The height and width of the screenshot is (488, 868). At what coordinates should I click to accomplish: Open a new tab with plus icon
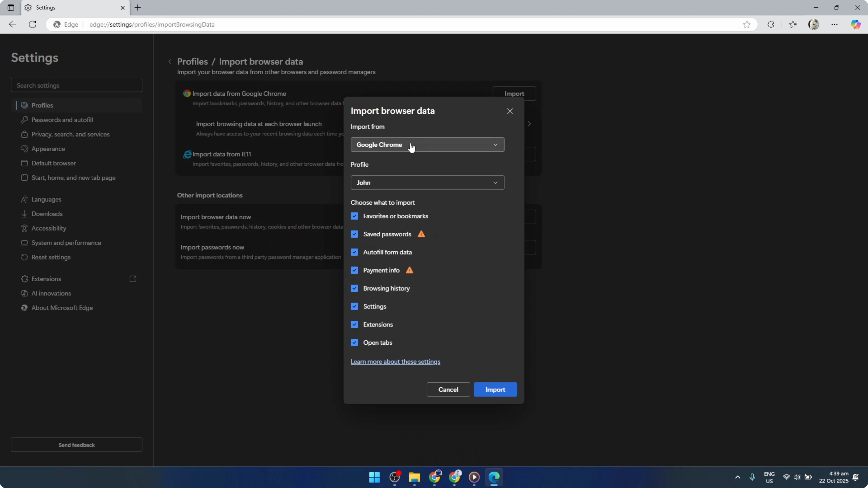[x=138, y=7]
